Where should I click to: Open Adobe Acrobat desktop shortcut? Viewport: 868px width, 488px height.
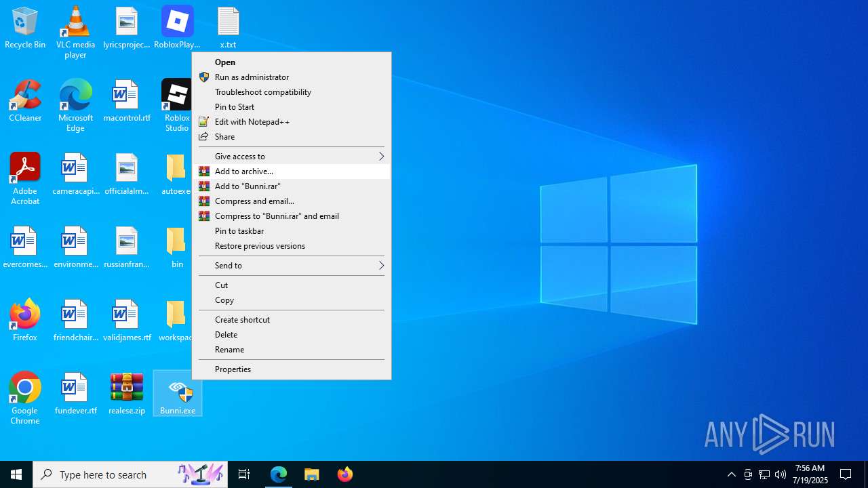25,178
